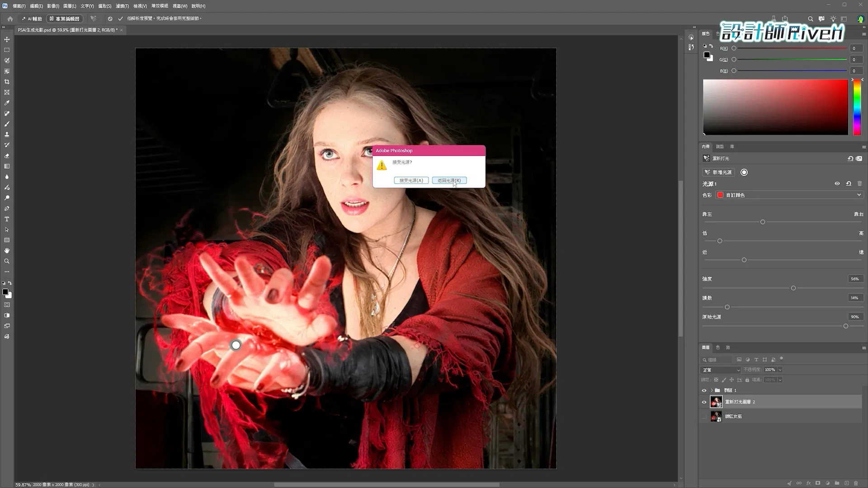The width and height of the screenshot is (868, 488).
Task: Toggle the circle light indicator beside 新增光源
Action: tap(744, 172)
